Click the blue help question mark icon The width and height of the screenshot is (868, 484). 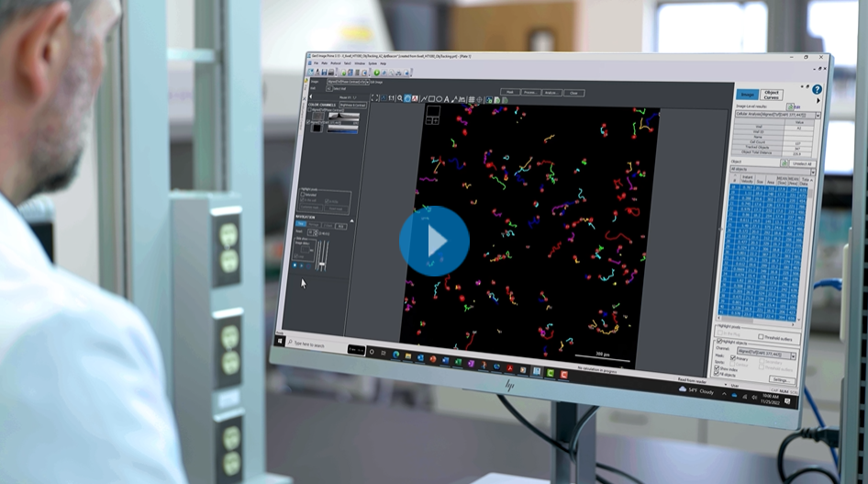[817, 89]
